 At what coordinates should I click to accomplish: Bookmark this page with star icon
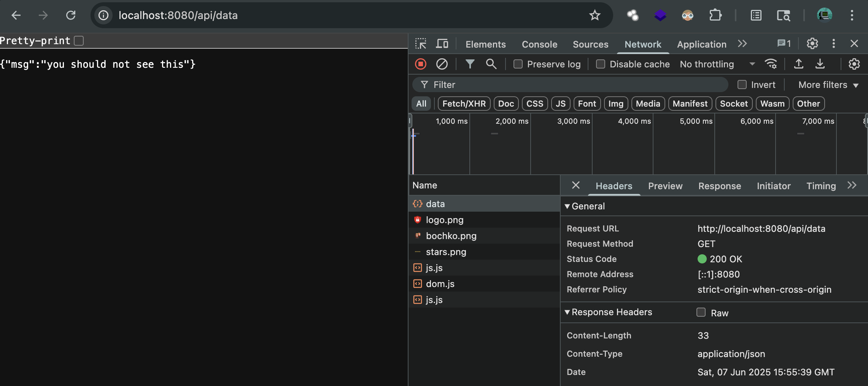(x=595, y=15)
